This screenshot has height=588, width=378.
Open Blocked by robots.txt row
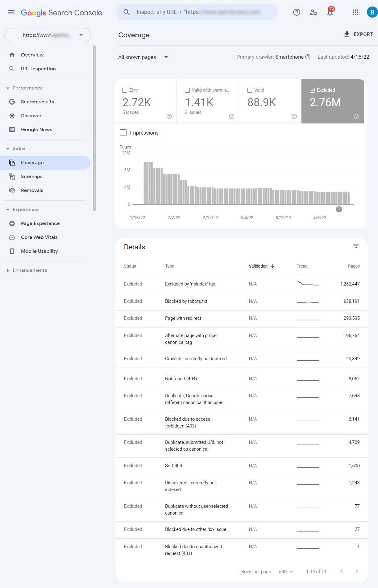242,302
